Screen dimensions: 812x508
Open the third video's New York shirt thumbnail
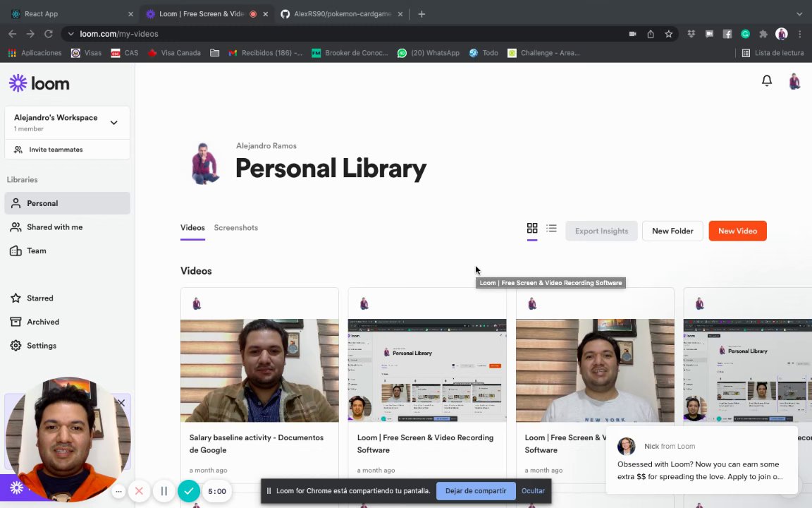pyautogui.click(x=595, y=370)
